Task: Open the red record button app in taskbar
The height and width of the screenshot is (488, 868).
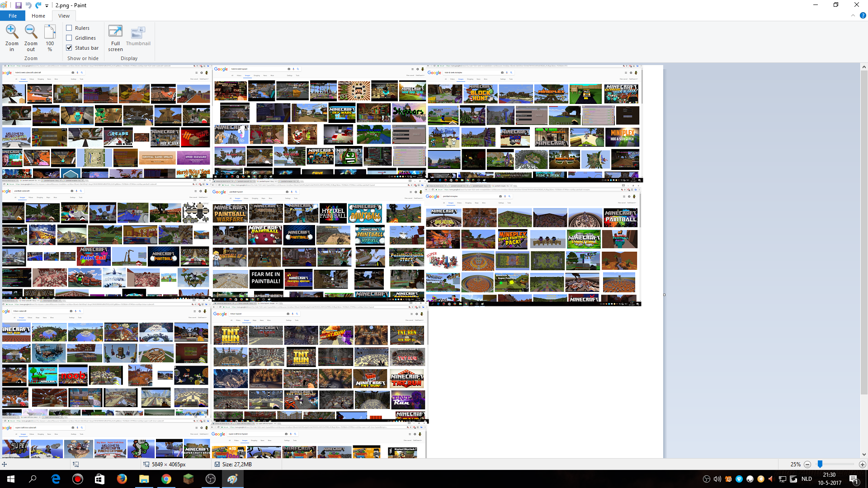Action: (x=78, y=479)
